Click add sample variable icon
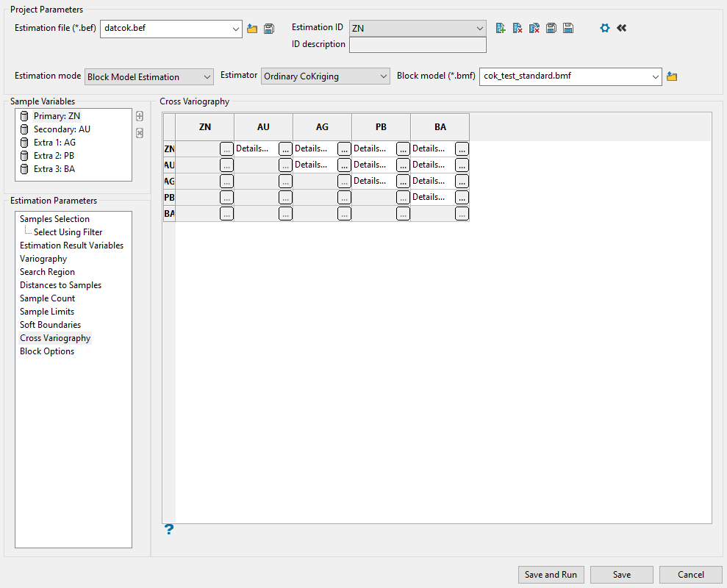This screenshot has width=727, height=588. pyautogui.click(x=140, y=116)
